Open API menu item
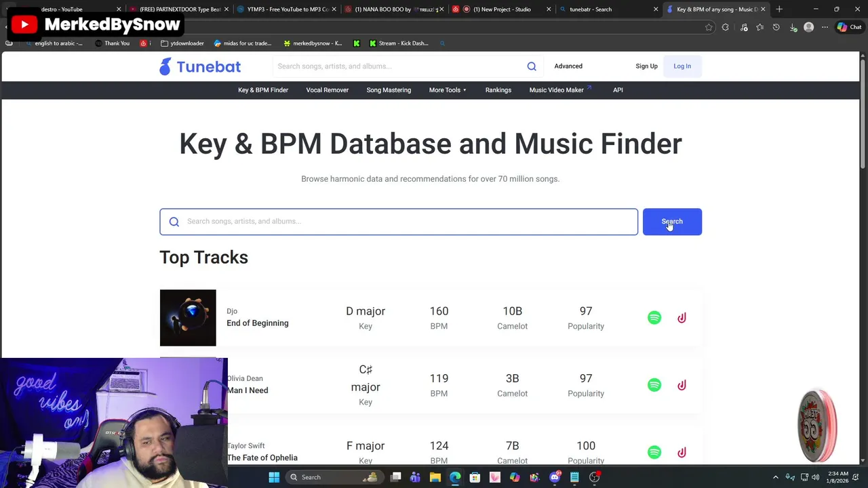868x488 pixels. point(618,90)
